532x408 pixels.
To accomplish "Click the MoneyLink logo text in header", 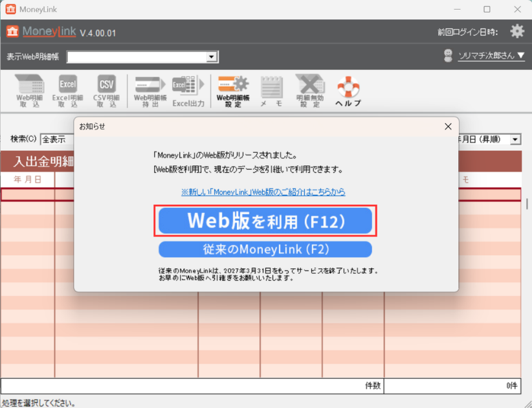I will (49, 32).
